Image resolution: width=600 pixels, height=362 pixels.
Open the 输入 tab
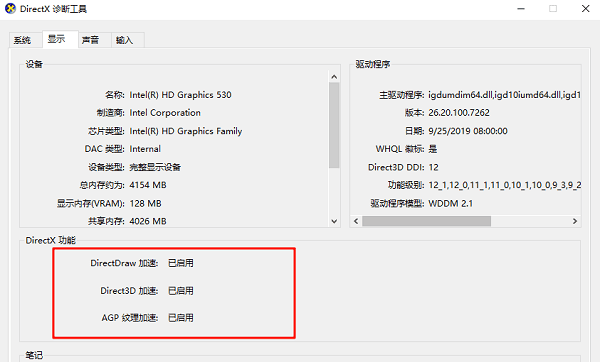(x=127, y=40)
